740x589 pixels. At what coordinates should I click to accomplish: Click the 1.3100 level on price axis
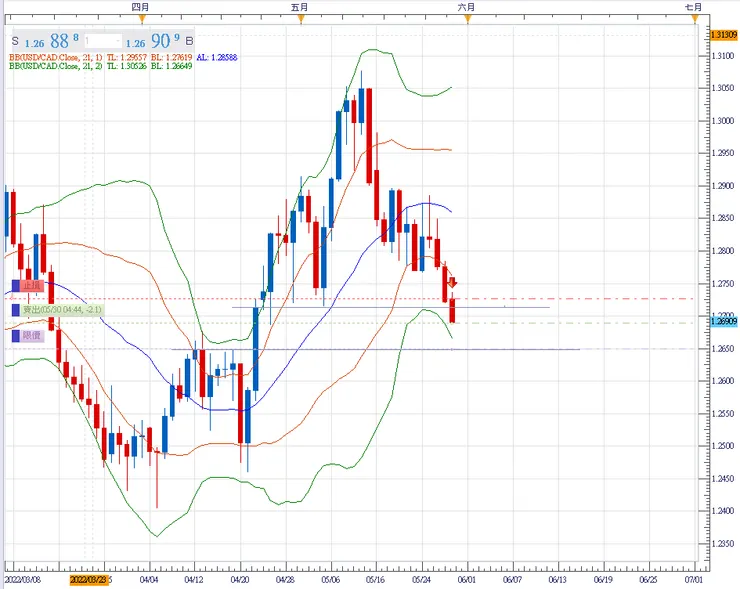tap(723, 56)
